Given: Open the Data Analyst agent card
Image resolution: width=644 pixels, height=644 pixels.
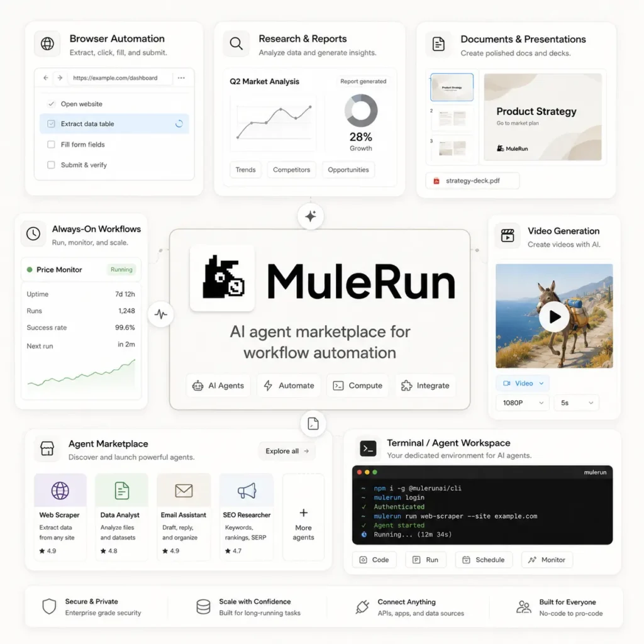Looking at the screenshot, I should pos(121,517).
